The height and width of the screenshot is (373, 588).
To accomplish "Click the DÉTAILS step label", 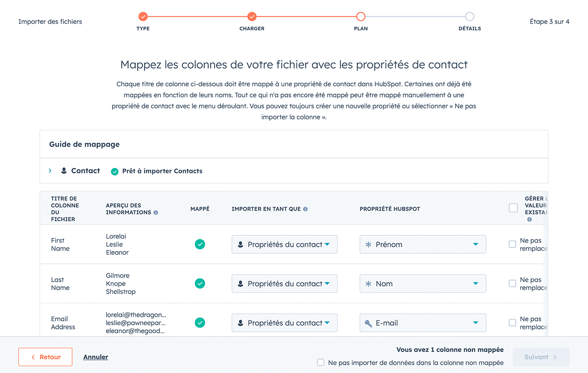I will (469, 28).
